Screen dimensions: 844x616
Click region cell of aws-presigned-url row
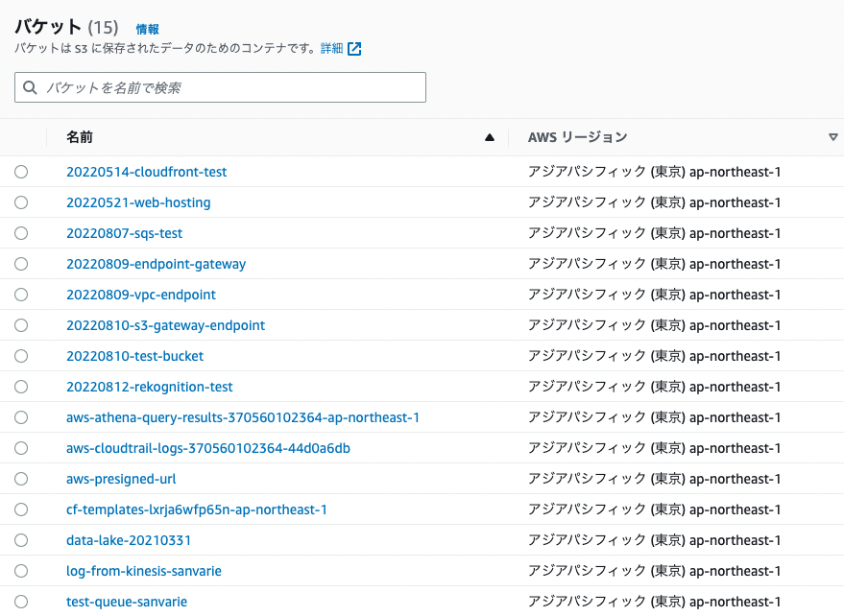pyautogui.click(x=654, y=478)
